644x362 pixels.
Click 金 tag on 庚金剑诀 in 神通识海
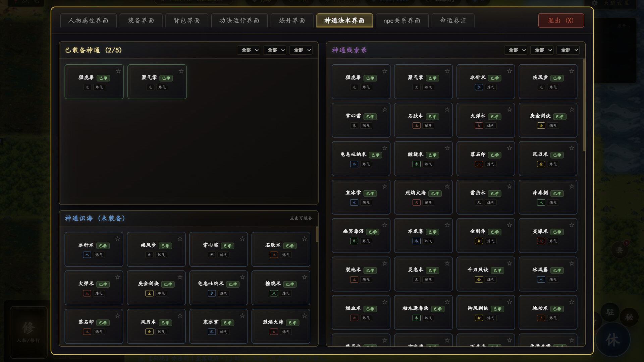(x=149, y=293)
